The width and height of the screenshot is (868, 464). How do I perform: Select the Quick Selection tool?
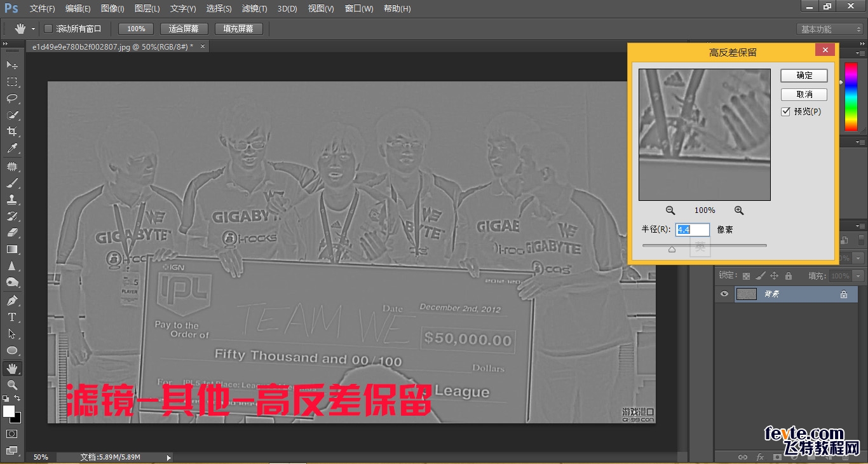coord(12,115)
